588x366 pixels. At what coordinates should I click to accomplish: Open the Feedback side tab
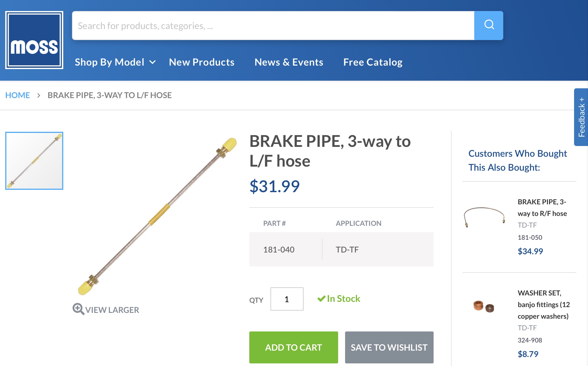[x=581, y=117]
